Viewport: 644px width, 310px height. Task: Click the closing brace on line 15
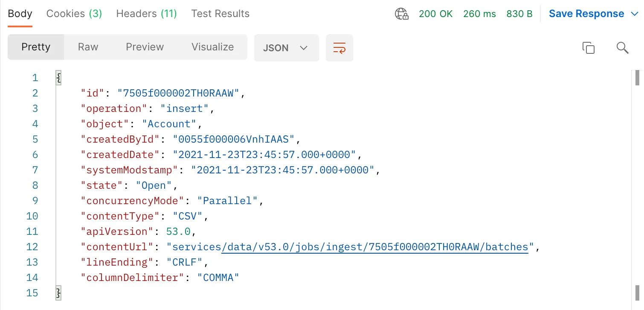point(59,293)
